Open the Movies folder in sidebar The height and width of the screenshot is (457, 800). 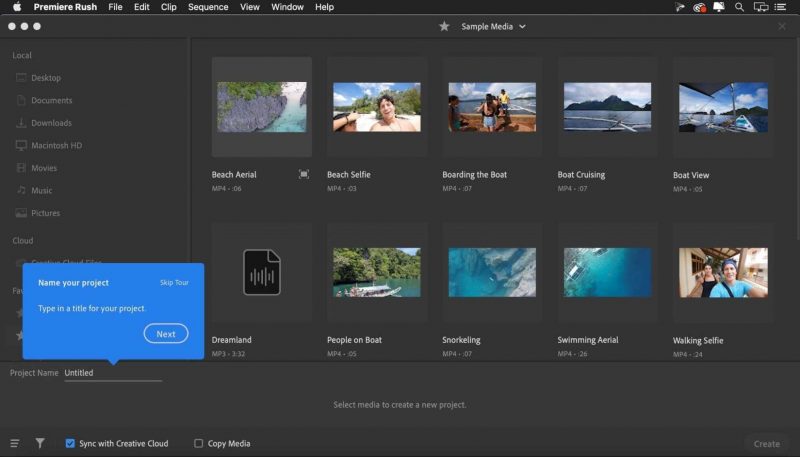click(x=44, y=168)
